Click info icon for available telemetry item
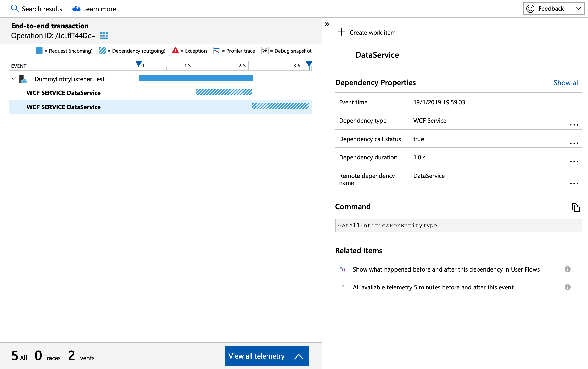Image resolution: width=588 pixels, height=369 pixels. [x=567, y=287]
